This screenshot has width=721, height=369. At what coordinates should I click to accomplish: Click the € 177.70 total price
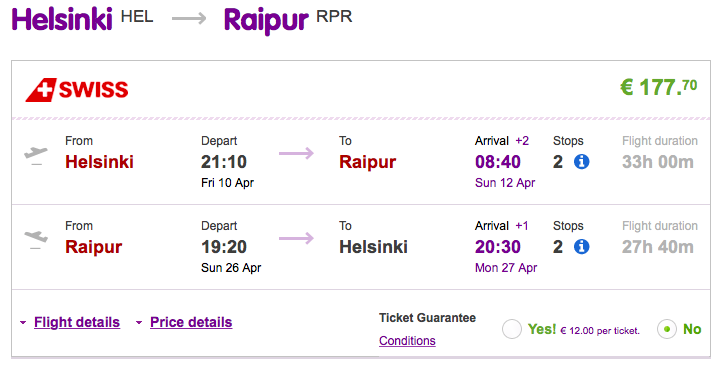point(658,87)
